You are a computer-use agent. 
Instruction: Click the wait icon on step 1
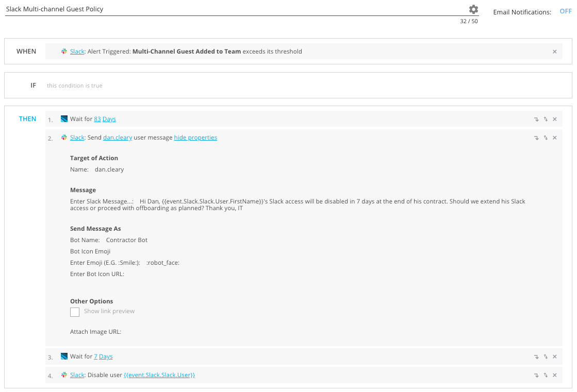coord(64,119)
